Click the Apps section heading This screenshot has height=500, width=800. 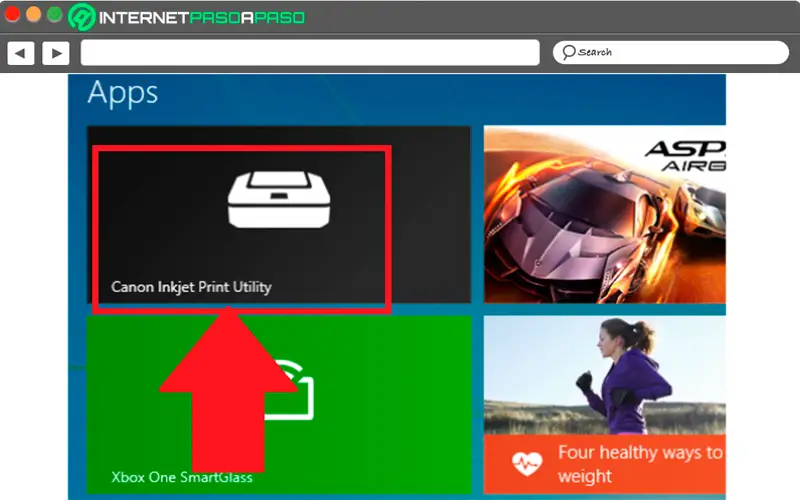pos(122,93)
